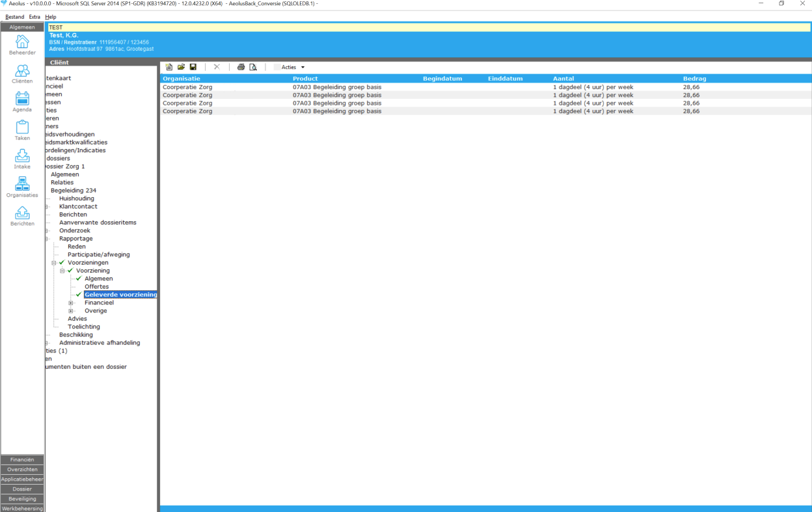The height and width of the screenshot is (512, 812).
Task: Open the Extra menu
Action: 34,16
